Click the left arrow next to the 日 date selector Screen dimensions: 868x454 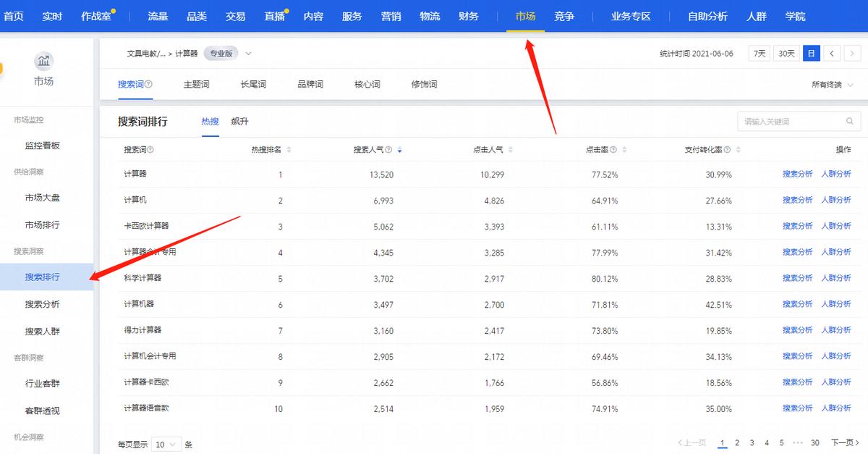point(832,53)
